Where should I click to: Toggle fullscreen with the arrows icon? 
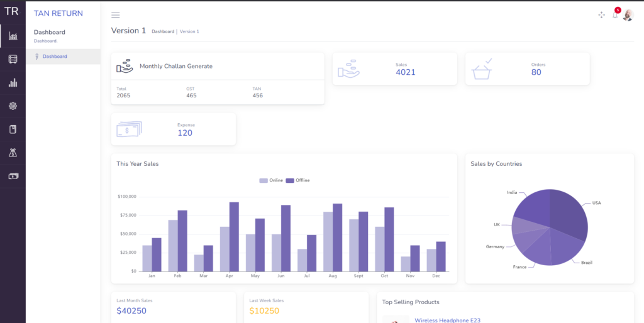[x=601, y=15]
